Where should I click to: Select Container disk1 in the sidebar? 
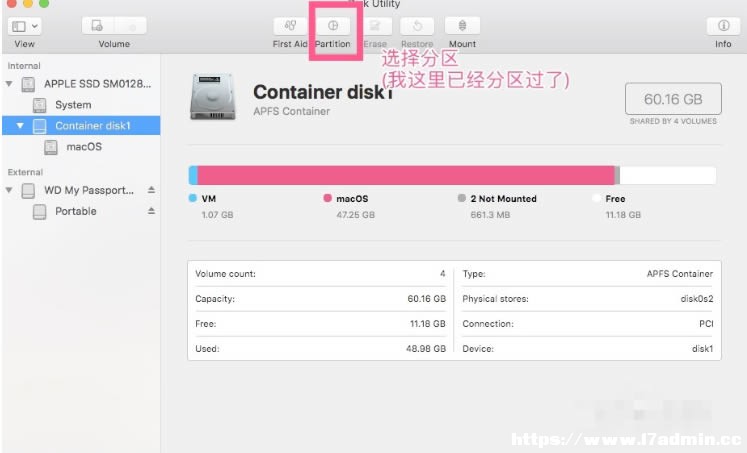click(x=81, y=126)
